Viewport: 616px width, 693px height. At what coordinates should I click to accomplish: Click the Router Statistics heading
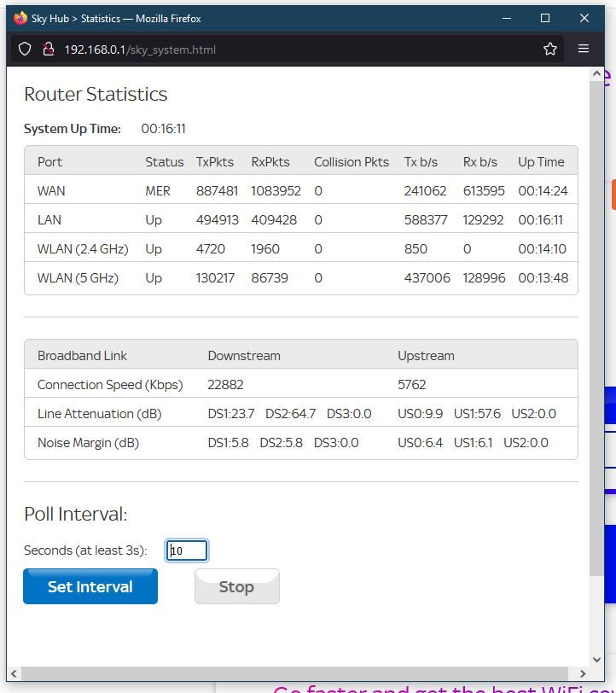pyautogui.click(x=96, y=94)
